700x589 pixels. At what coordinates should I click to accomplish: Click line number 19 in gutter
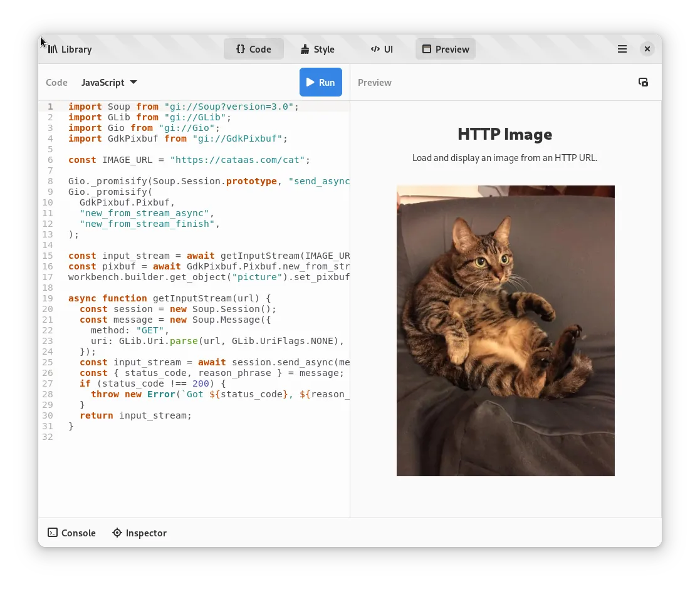click(x=48, y=298)
